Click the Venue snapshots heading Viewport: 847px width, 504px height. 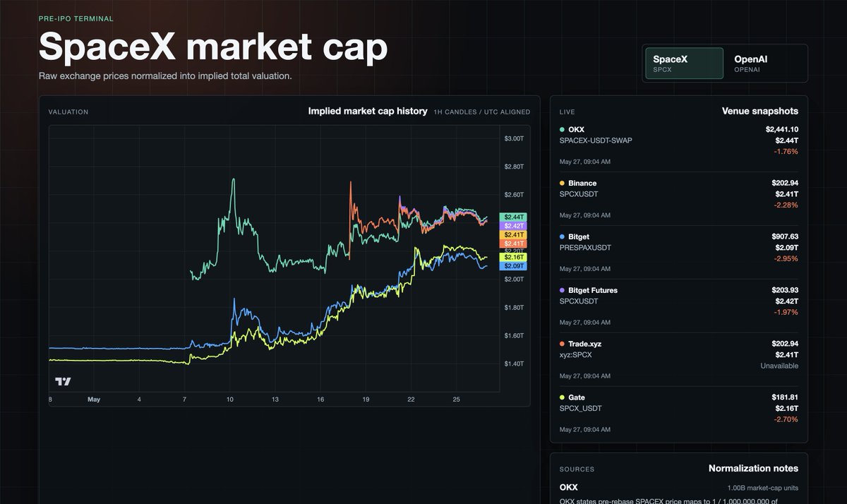(x=760, y=112)
